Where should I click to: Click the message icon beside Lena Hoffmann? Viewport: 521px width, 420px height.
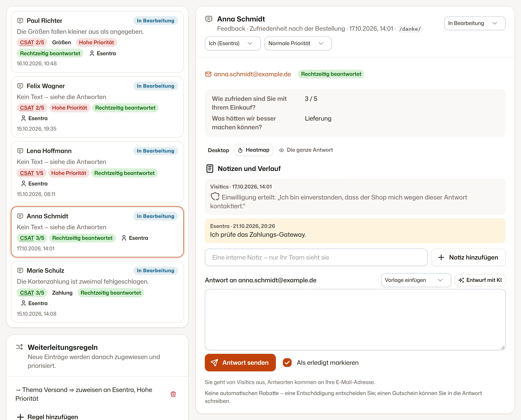(x=20, y=151)
